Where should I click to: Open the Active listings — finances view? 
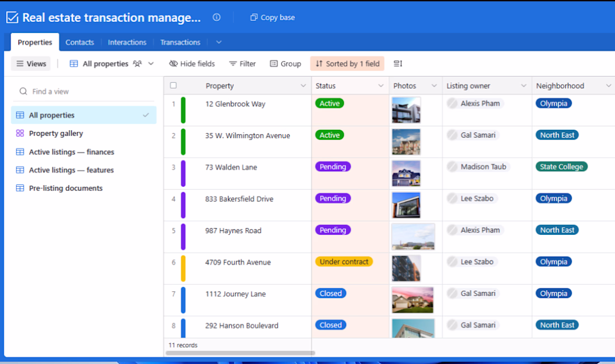[83, 152]
